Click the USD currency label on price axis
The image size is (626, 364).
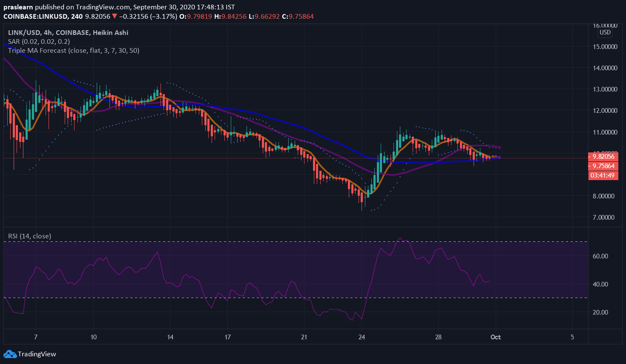pyautogui.click(x=605, y=32)
